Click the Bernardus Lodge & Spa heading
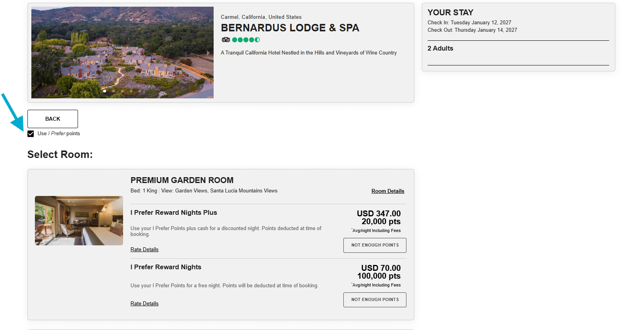This screenshot has height=330, width=644. (x=290, y=28)
